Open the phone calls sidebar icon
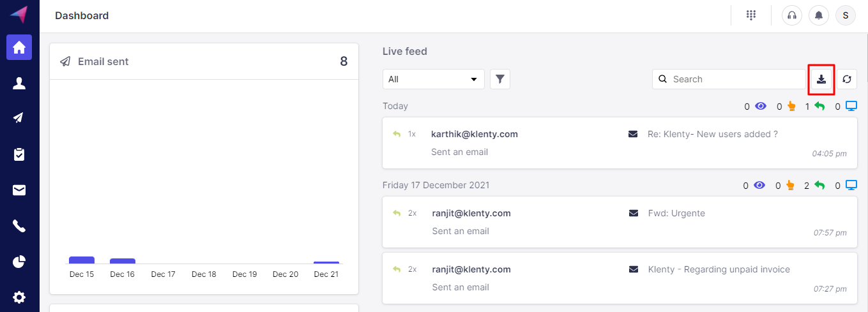 pos(19,226)
